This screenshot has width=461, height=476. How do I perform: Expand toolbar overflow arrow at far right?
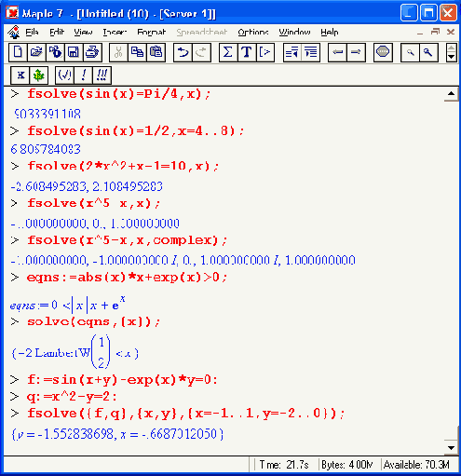point(451,53)
